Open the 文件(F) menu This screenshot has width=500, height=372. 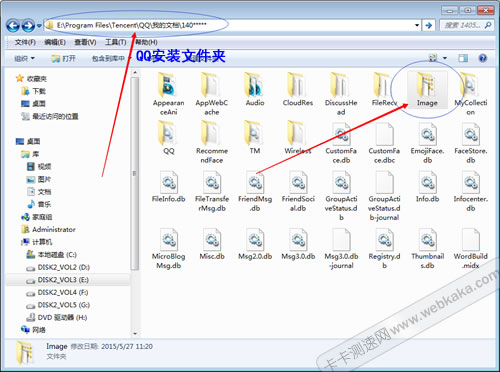pyautogui.click(x=25, y=42)
